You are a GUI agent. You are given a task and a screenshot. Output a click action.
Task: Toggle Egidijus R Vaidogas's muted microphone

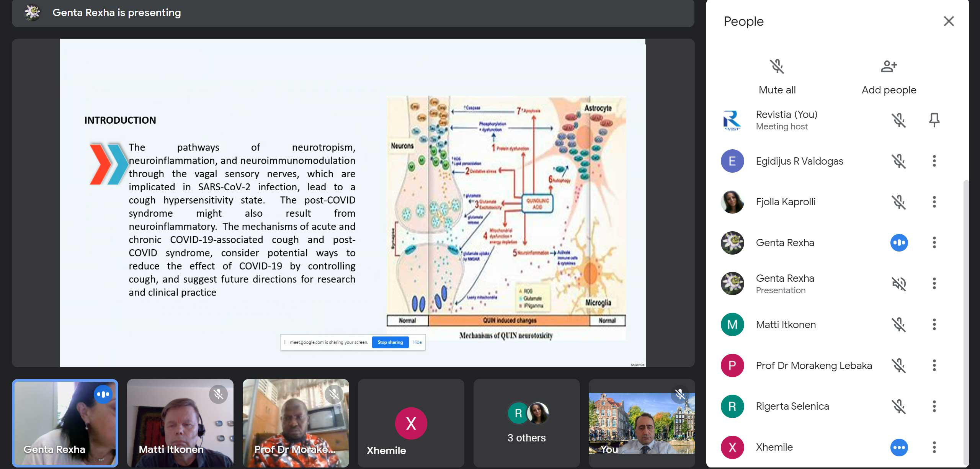point(899,161)
